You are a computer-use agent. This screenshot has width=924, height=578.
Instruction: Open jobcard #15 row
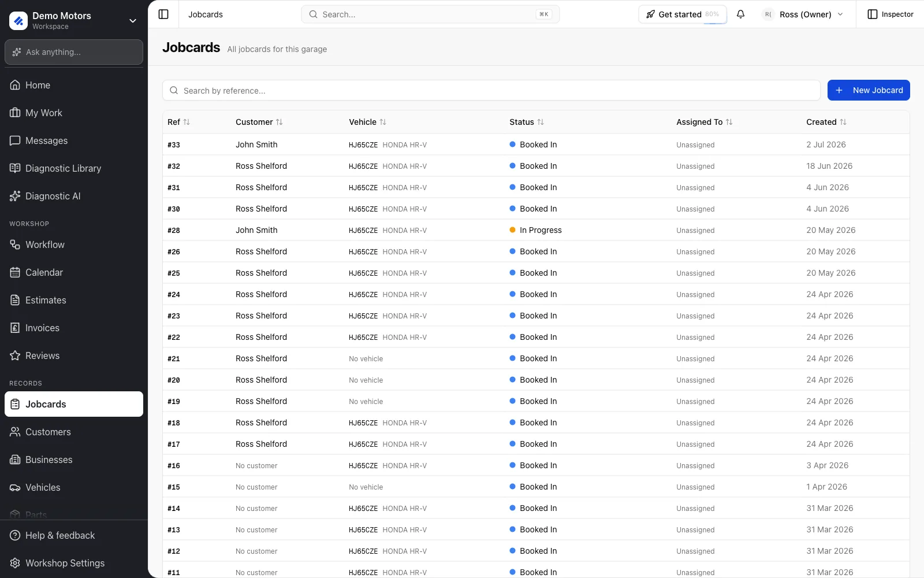(536, 487)
